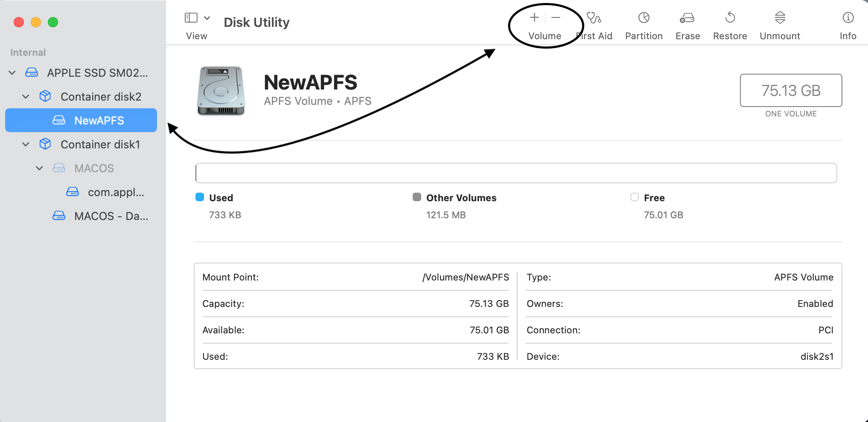Erase the NewAPFS volume

click(x=687, y=18)
